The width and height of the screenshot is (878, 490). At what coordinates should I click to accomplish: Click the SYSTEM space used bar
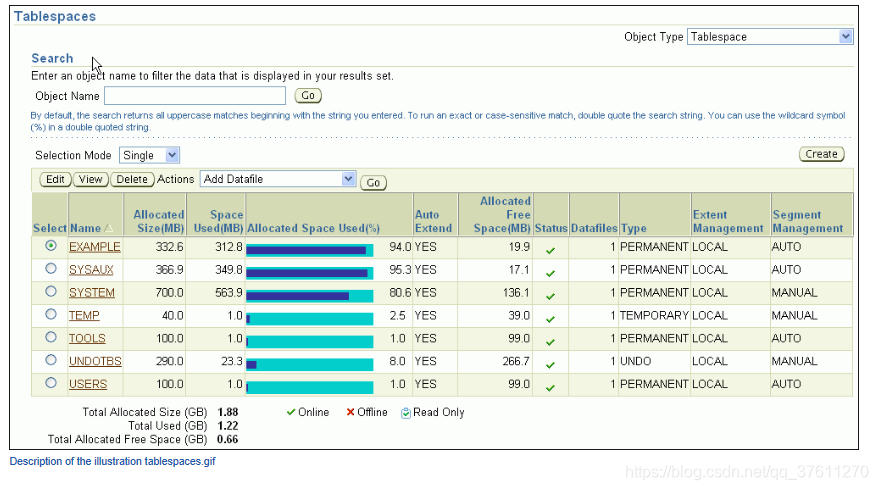[310, 296]
